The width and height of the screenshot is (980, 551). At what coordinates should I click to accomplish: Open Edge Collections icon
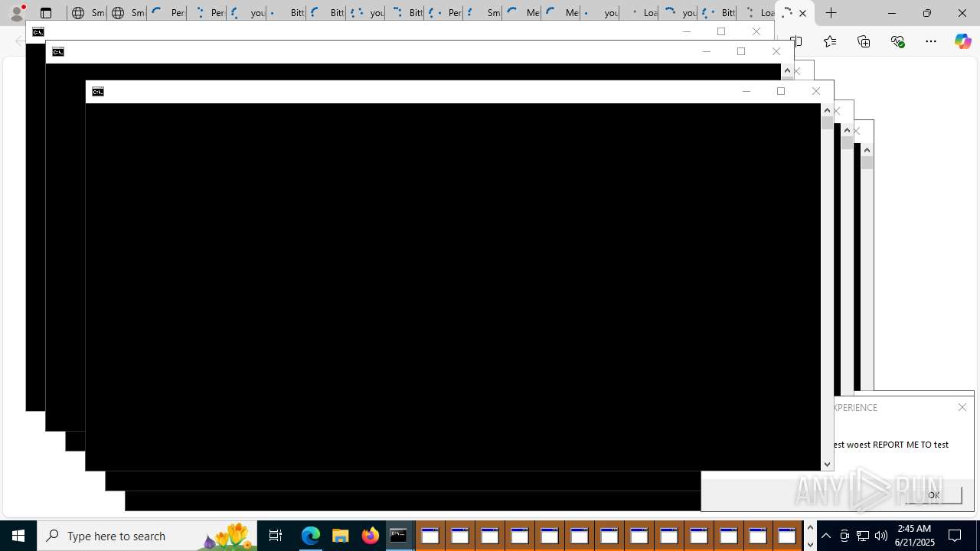864,41
